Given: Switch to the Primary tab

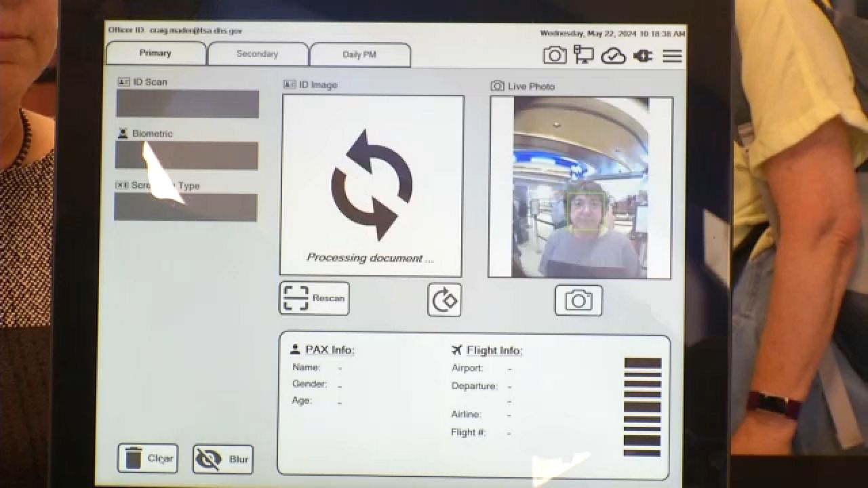Looking at the screenshot, I should (x=155, y=54).
